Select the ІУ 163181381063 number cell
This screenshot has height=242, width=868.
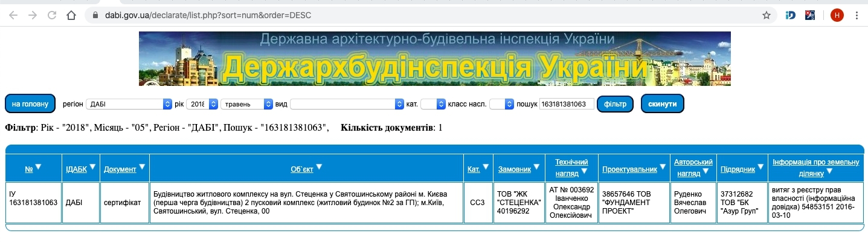click(x=33, y=203)
